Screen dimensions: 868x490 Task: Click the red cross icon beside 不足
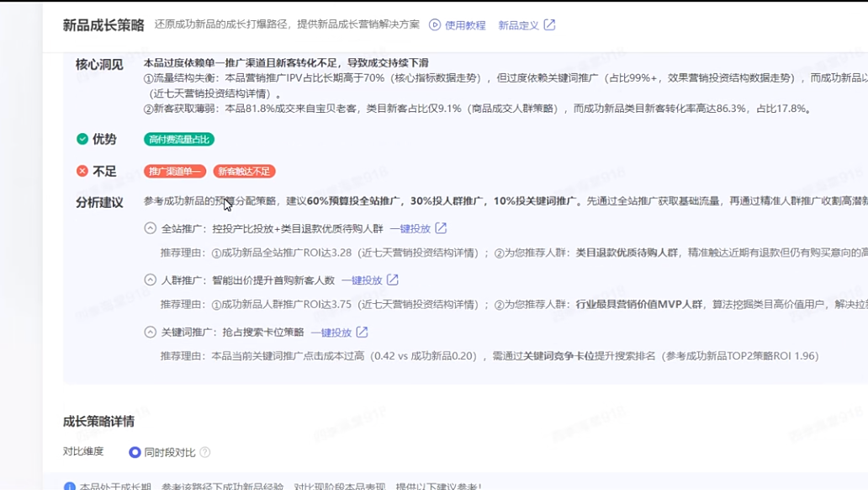(82, 171)
